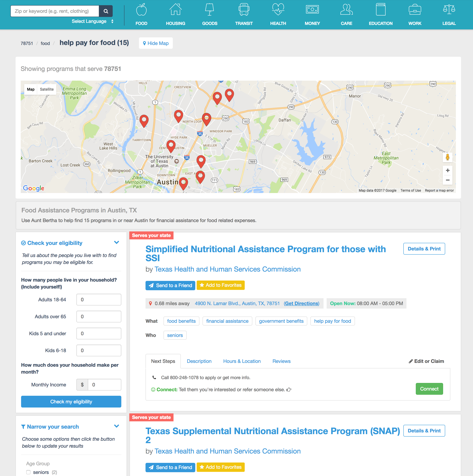Send SNAP 2 program to a friend

pyautogui.click(x=170, y=467)
